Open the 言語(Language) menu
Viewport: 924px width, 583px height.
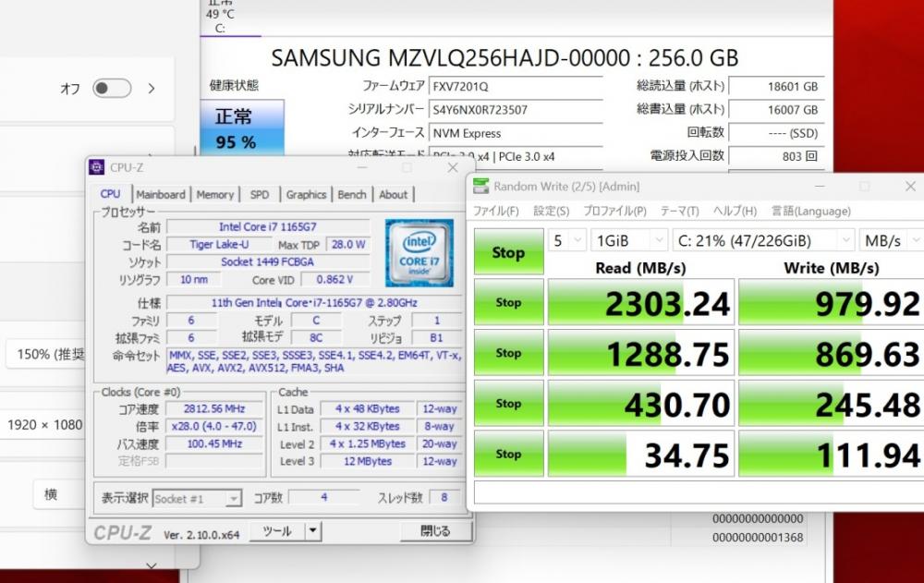point(811,211)
